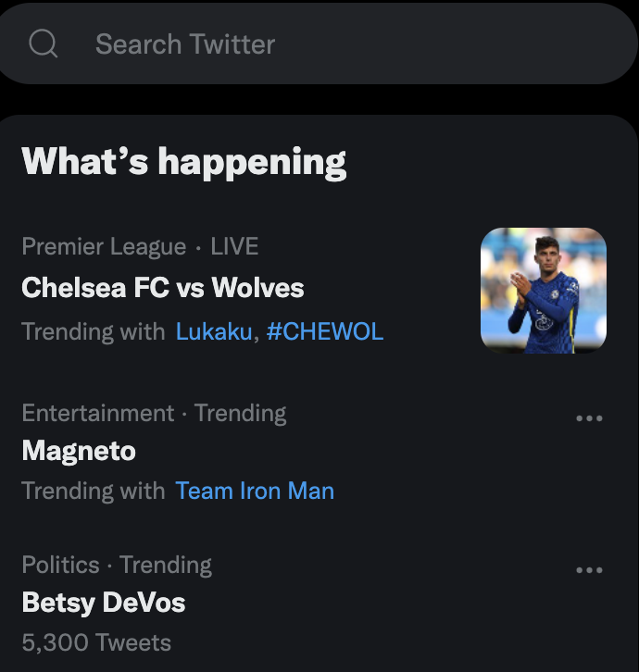This screenshot has height=672, width=639.
Task: Open the #CHEWOL hashtag link
Action: pyautogui.click(x=325, y=331)
